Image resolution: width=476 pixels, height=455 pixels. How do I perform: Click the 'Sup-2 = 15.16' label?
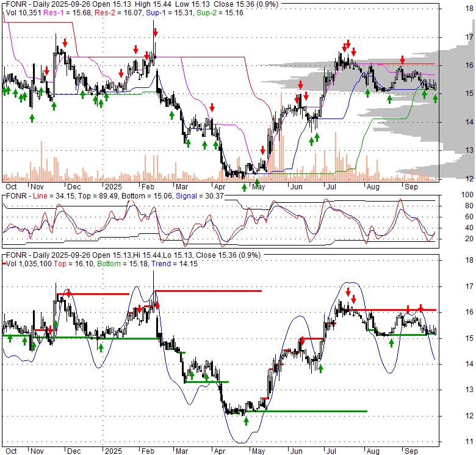220,13
